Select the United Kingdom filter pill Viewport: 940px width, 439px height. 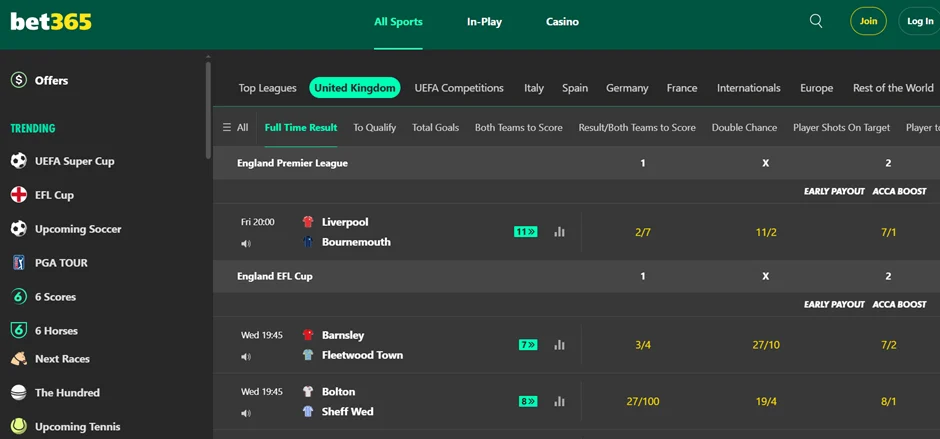click(x=354, y=88)
